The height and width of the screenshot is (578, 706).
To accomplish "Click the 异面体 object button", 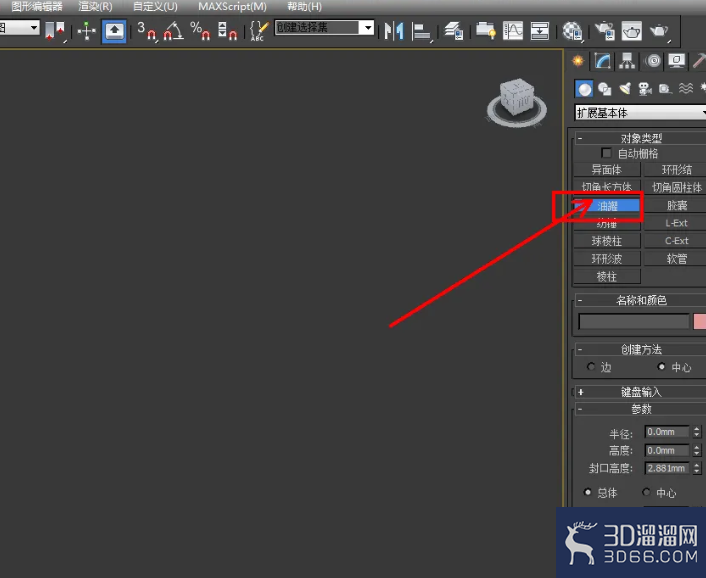I will (606, 170).
